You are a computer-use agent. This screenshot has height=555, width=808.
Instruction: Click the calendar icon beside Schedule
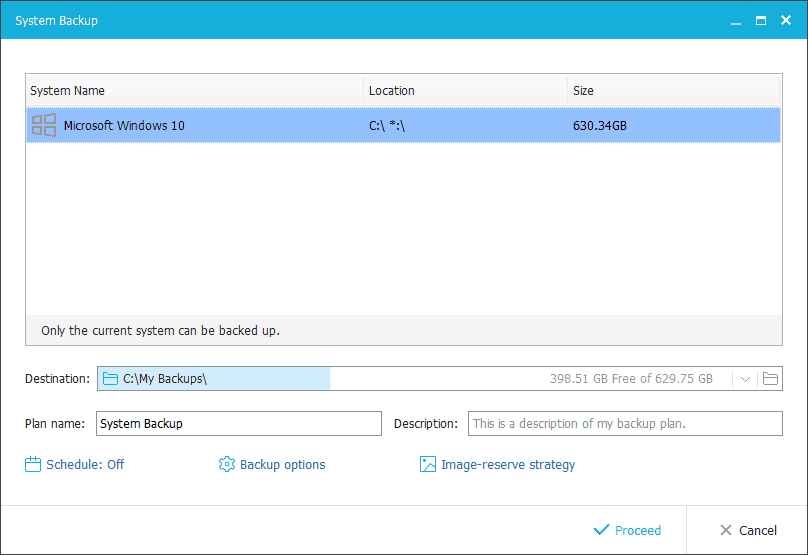tap(33, 464)
